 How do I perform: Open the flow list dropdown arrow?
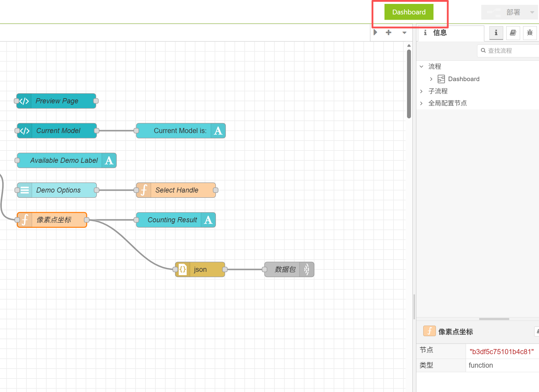click(x=404, y=33)
